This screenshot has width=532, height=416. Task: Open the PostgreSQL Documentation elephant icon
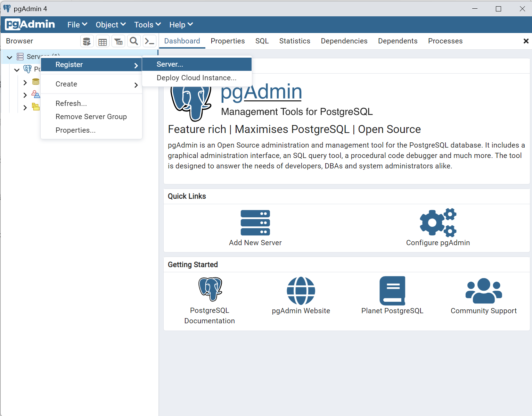point(210,289)
